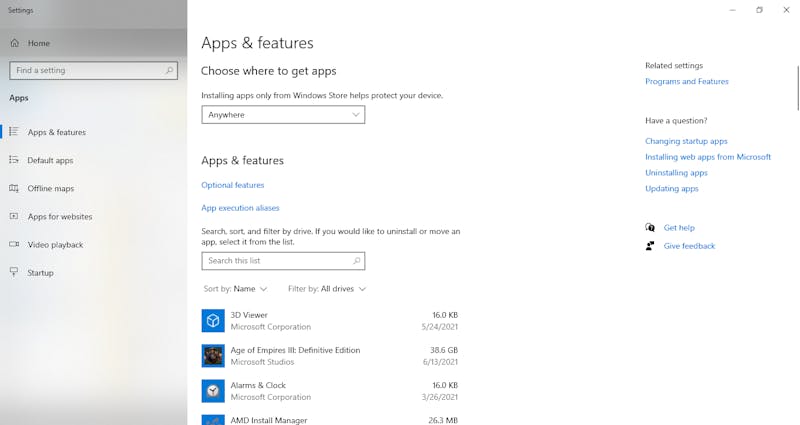Open the Anywhere app source dropdown
The image size is (800, 425).
pyautogui.click(x=283, y=115)
